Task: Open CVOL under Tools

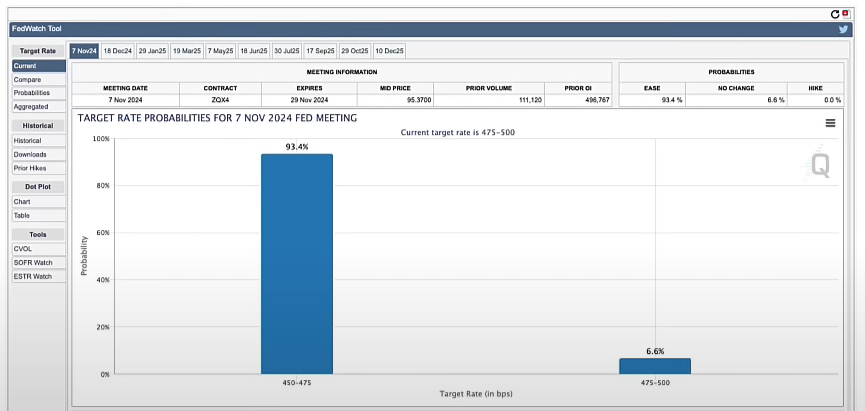Action: click(39, 249)
